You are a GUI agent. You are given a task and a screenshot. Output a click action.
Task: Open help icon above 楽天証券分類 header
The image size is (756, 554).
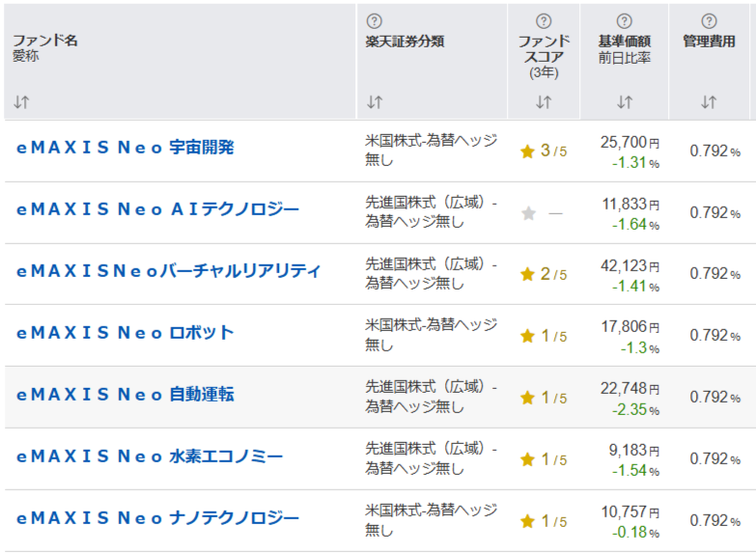tap(375, 21)
